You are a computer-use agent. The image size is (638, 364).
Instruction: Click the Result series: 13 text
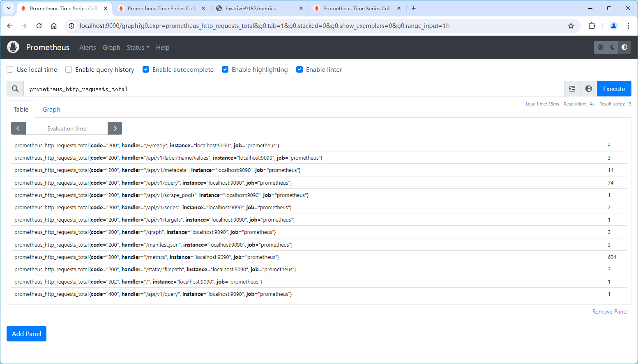point(615,104)
